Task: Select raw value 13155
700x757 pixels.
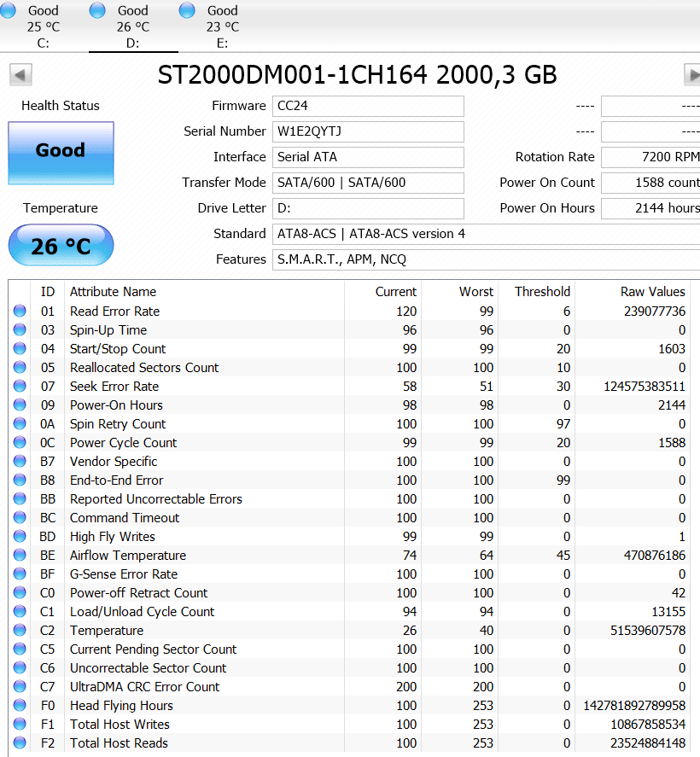Action: (x=668, y=612)
